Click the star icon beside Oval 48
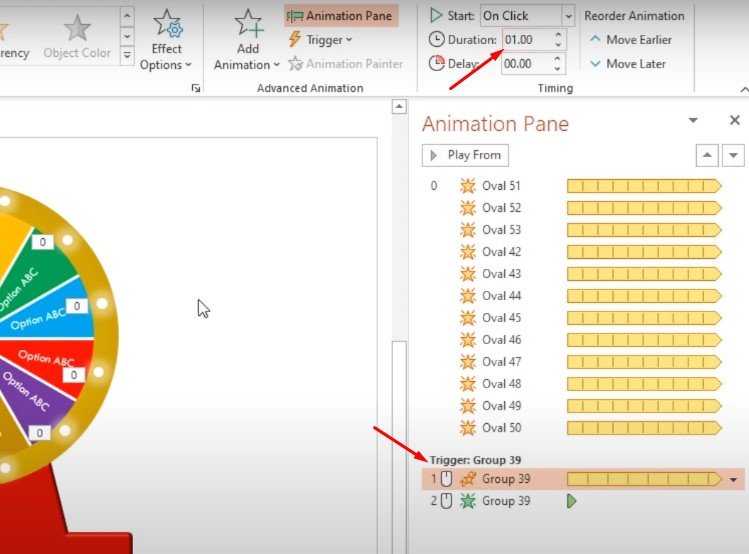749x554 pixels. click(468, 384)
